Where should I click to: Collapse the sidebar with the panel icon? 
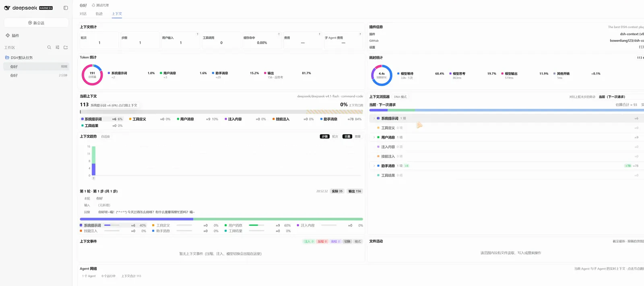66,8
